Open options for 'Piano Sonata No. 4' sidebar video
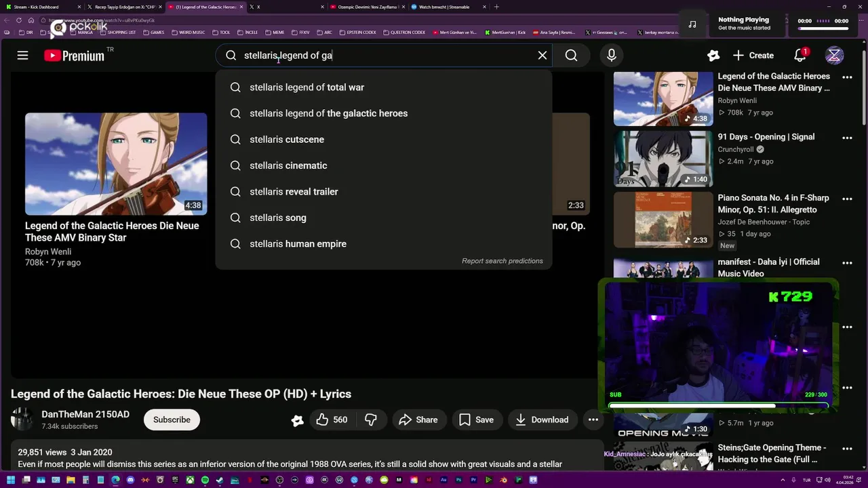Viewport: 868px width, 488px height. point(847,199)
